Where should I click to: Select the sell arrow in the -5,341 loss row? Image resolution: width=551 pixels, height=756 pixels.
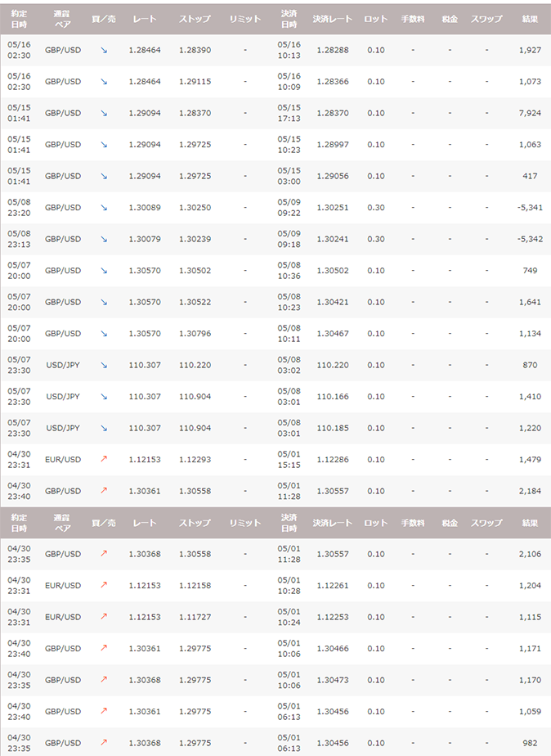104,208
